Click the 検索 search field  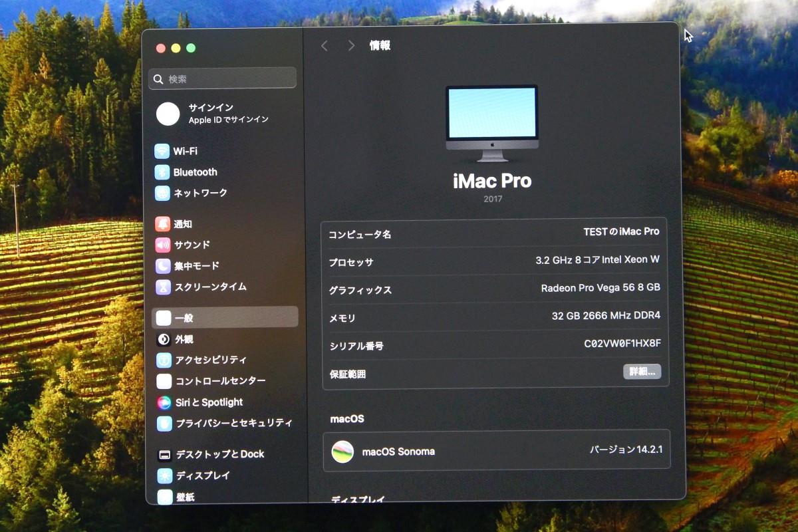click(x=223, y=78)
